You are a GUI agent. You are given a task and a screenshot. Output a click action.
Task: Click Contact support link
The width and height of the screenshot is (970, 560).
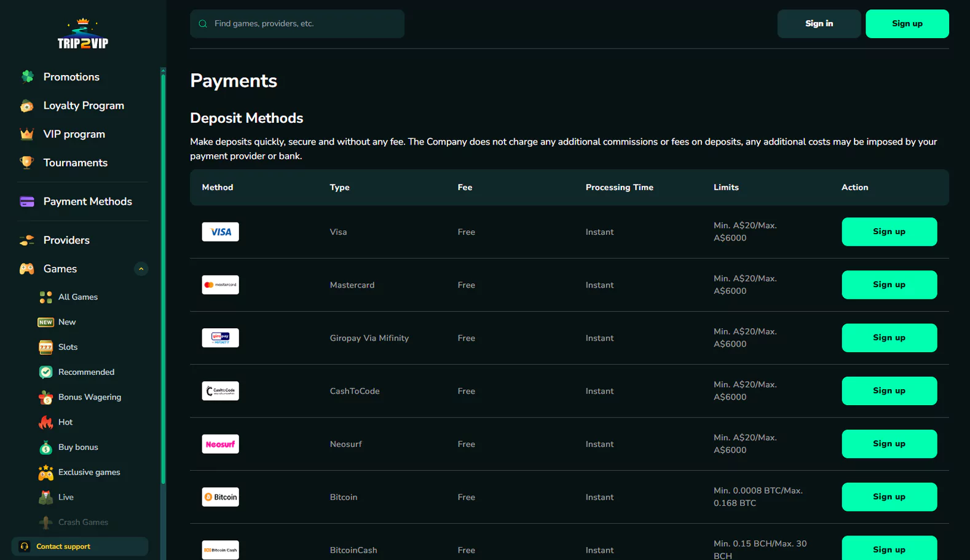[x=63, y=546]
